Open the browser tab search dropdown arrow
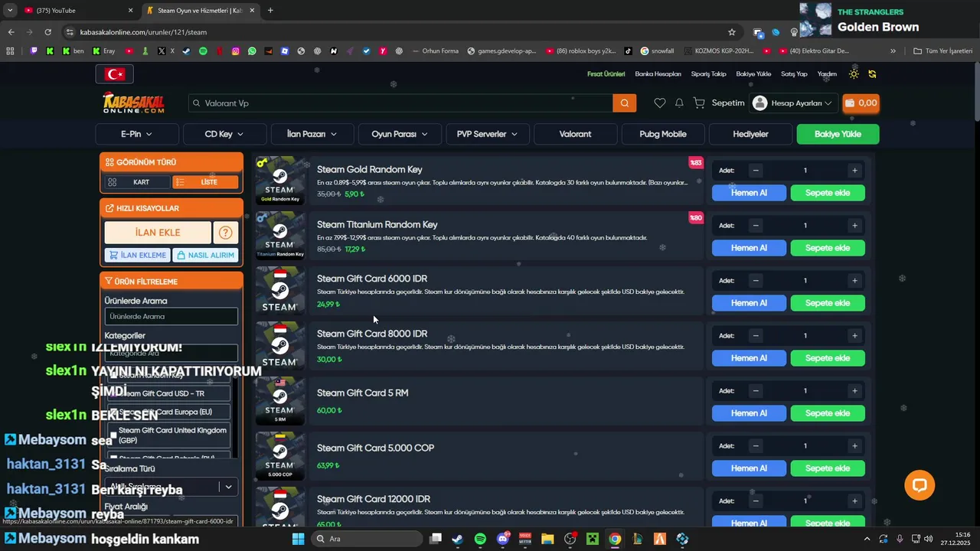 coord(10,11)
